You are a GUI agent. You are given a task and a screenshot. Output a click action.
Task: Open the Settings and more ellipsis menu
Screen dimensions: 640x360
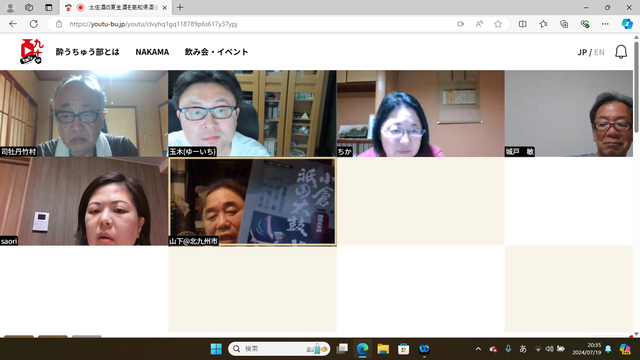(x=605, y=24)
